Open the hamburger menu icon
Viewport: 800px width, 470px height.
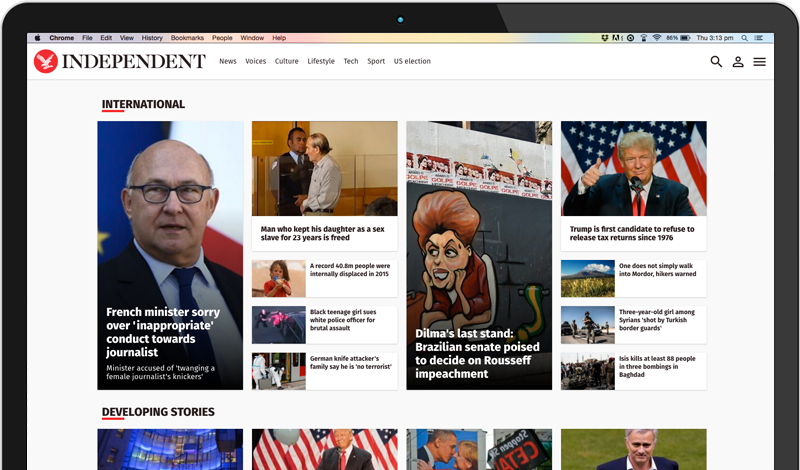[x=760, y=62]
